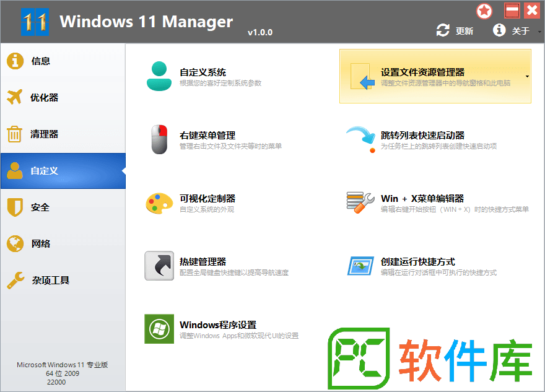Click the yellow info circle icon in the sidebar
This screenshot has width=545, height=392.
(15, 61)
